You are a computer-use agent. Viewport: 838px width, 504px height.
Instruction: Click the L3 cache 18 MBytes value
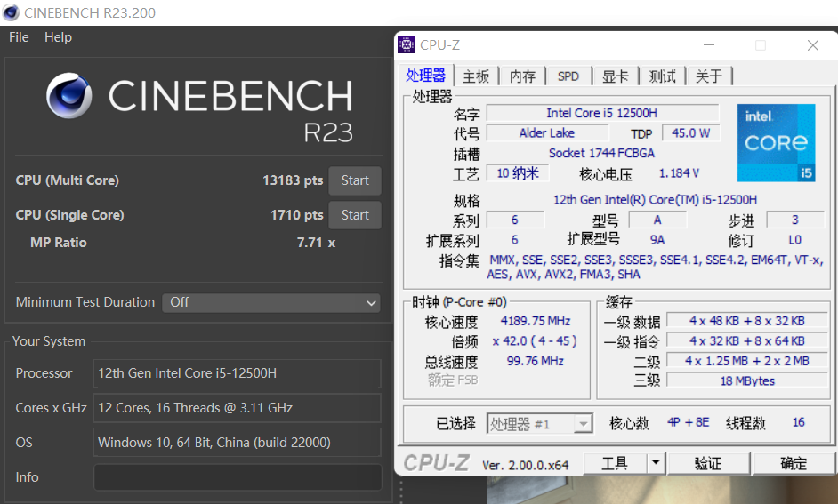point(747,380)
